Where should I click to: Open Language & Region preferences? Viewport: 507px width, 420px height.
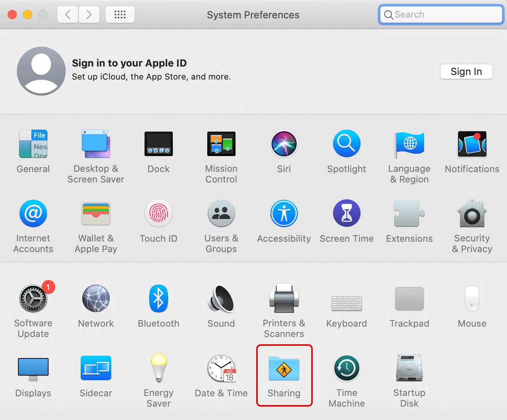(x=409, y=145)
